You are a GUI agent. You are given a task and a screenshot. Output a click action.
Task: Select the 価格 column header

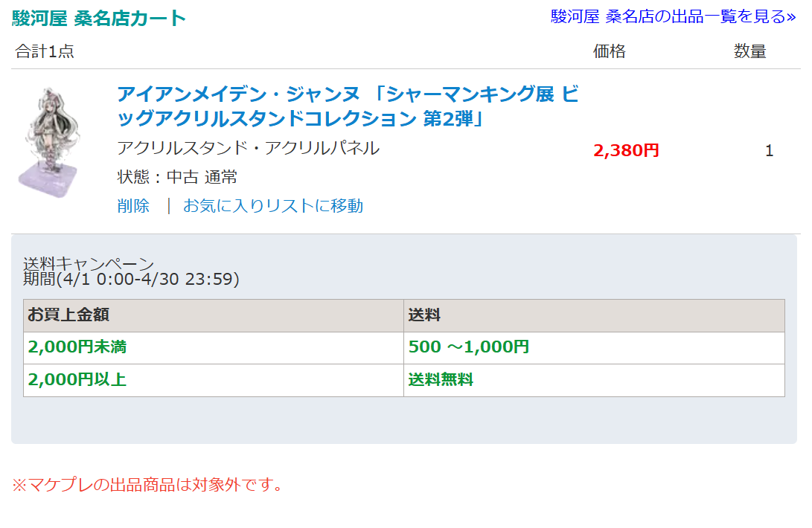tap(609, 51)
